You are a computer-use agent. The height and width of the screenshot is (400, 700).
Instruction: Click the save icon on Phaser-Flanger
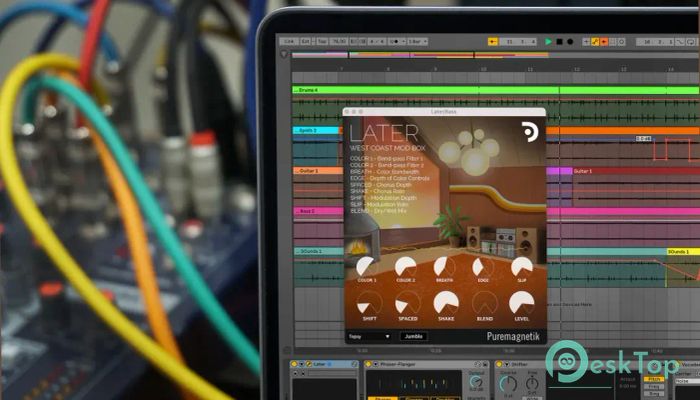(484, 364)
